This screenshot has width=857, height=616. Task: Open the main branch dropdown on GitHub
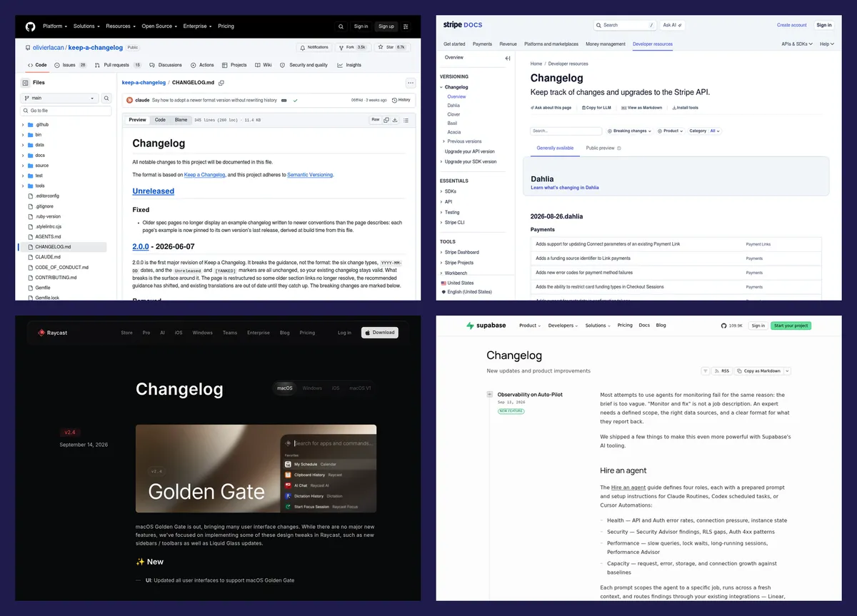(x=59, y=99)
